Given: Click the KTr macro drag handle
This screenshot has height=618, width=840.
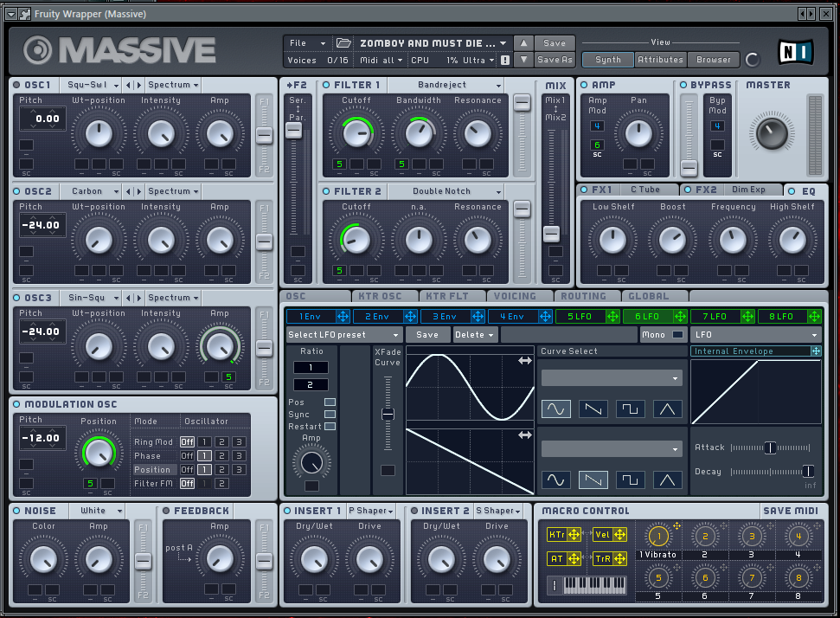Looking at the screenshot, I should click(x=574, y=534).
